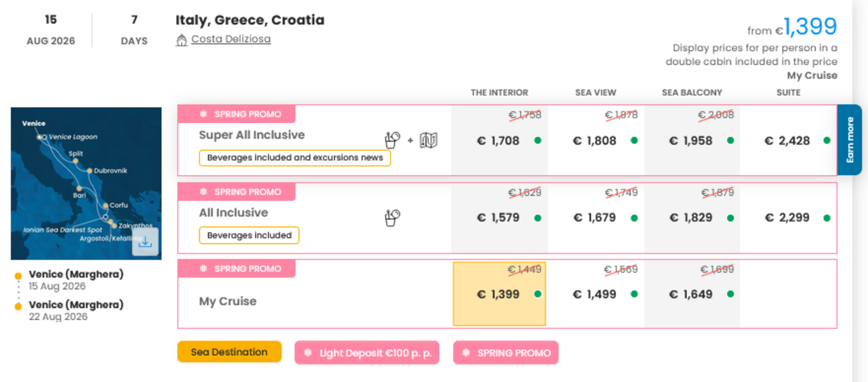868x382 pixels.
Task: Select the highlighted € 1,399 My Cruise price cell
Action: coord(499,293)
